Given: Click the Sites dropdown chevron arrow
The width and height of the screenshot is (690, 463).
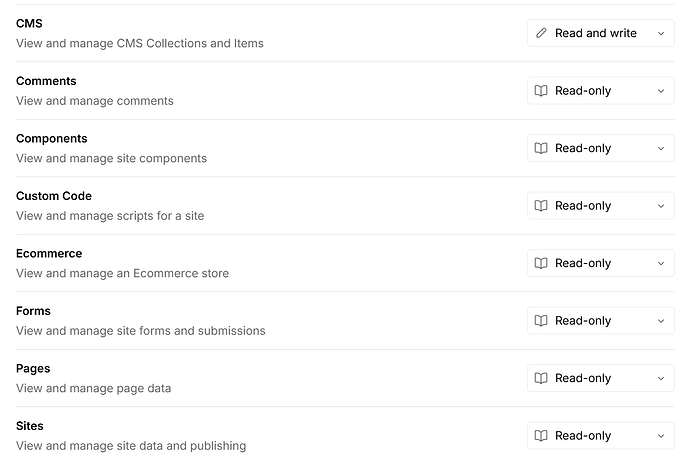Looking at the screenshot, I should [661, 436].
